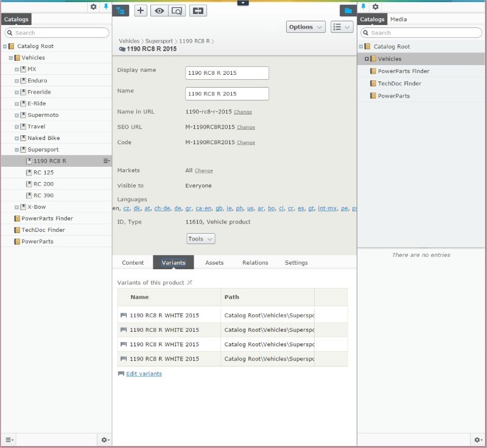Click the left pane bottom list menu icon
Image resolution: width=487 pixels, height=448 pixels.
(9, 439)
